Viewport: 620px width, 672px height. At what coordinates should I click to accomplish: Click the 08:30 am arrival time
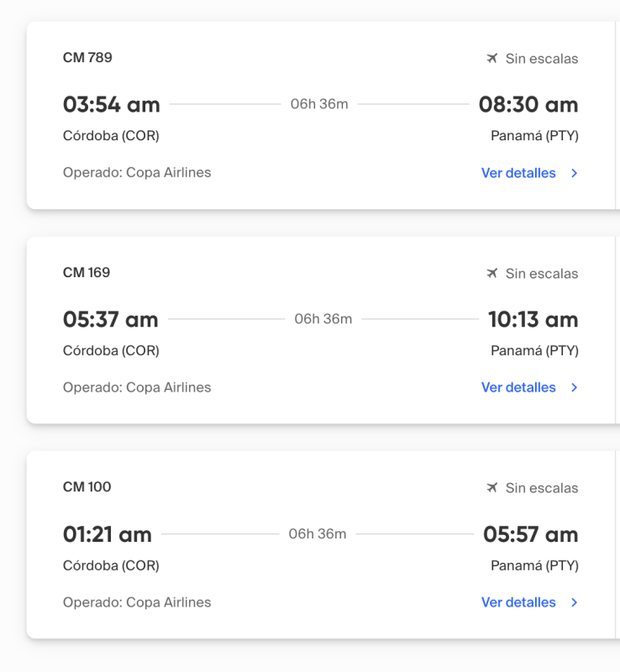click(x=528, y=105)
